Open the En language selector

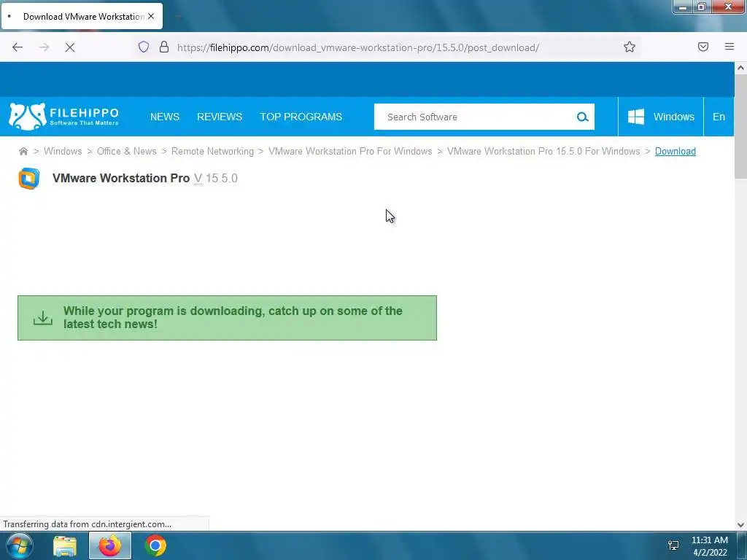pos(719,117)
